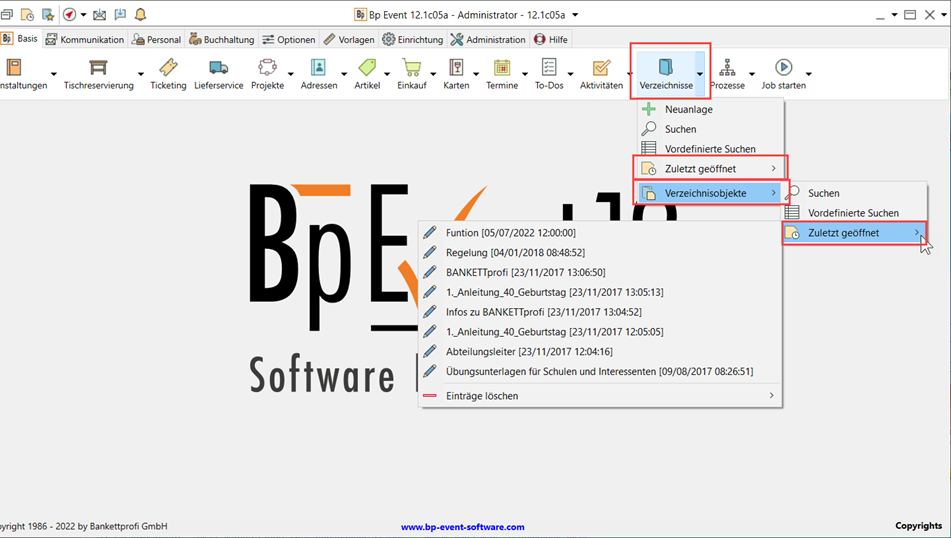This screenshot has width=951, height=538.
Task: Click the Ticketing toolbar icon
Action: tap(168, 67)
